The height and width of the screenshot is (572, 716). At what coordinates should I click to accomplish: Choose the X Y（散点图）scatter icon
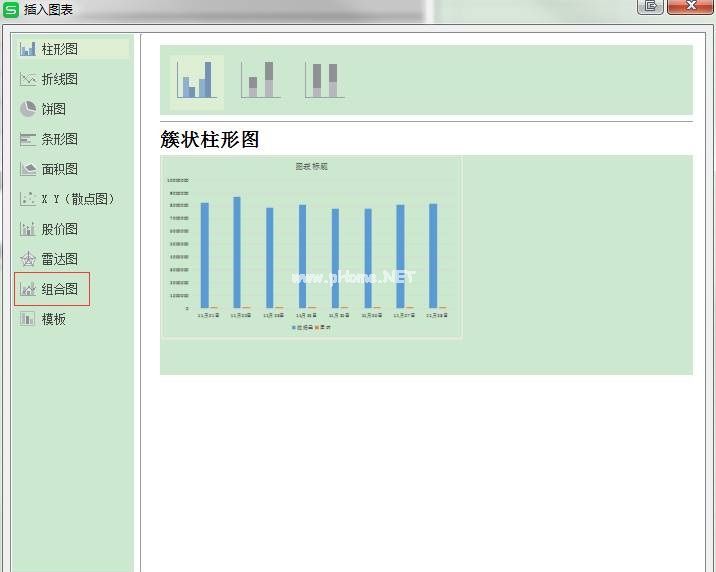(28, 199)
